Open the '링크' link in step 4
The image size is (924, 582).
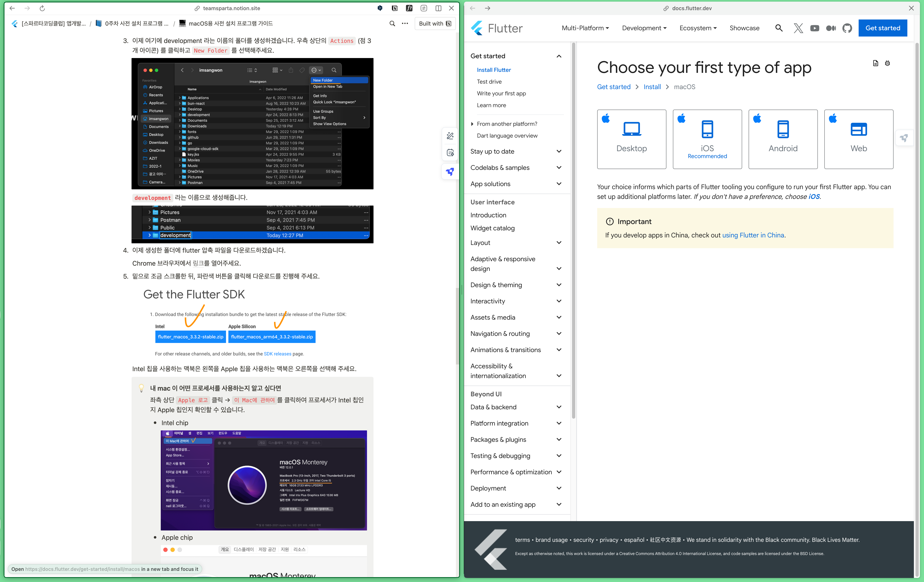coord(198,263)
